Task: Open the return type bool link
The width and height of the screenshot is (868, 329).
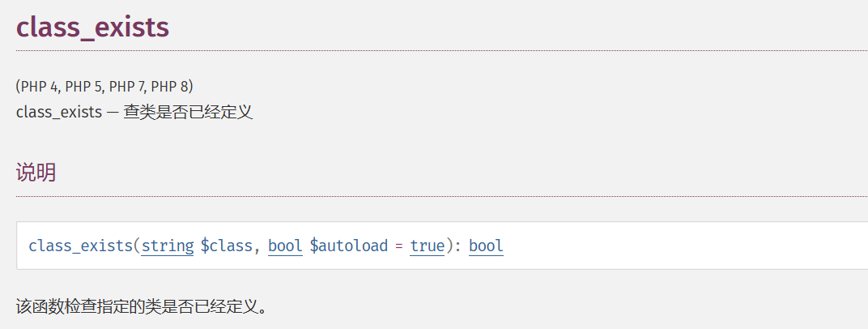Action: pos(486,246)
